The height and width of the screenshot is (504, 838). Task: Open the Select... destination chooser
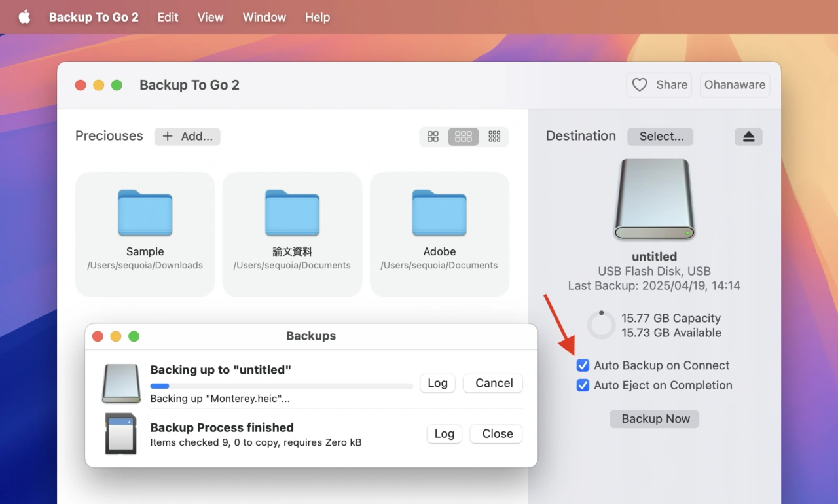pyautogui.click(x=660, y=136)
